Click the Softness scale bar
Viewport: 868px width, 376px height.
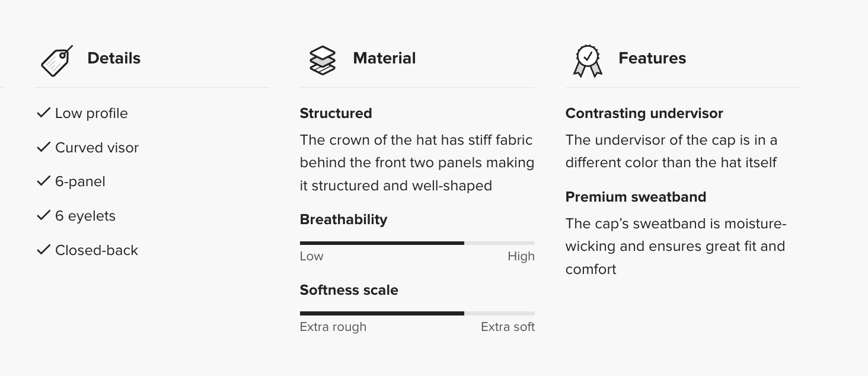click(417, 313)
